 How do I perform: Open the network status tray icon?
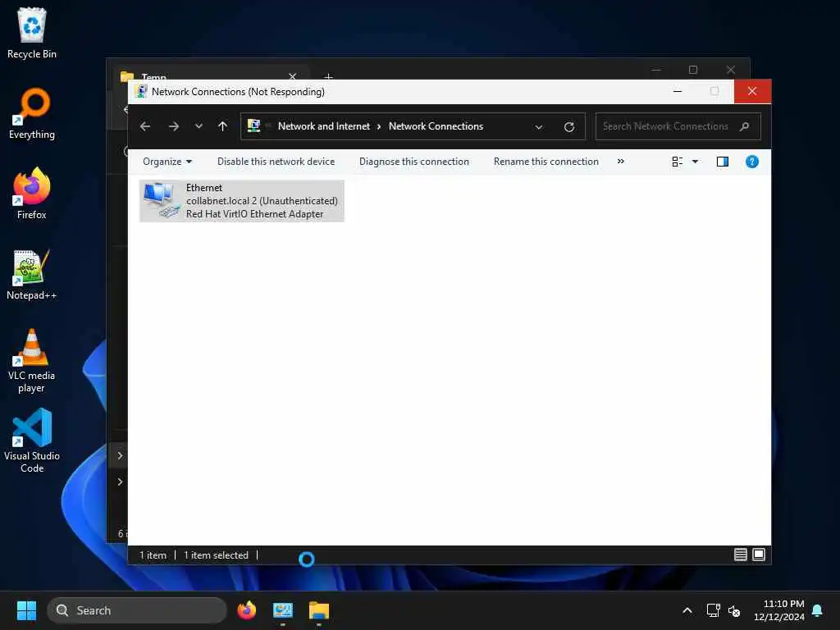[x=713, y=610]
